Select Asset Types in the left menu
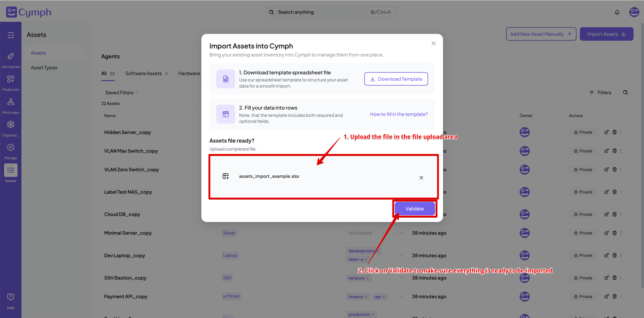The height and width of the screenshot is (318, 644). (x=44, y=67)
